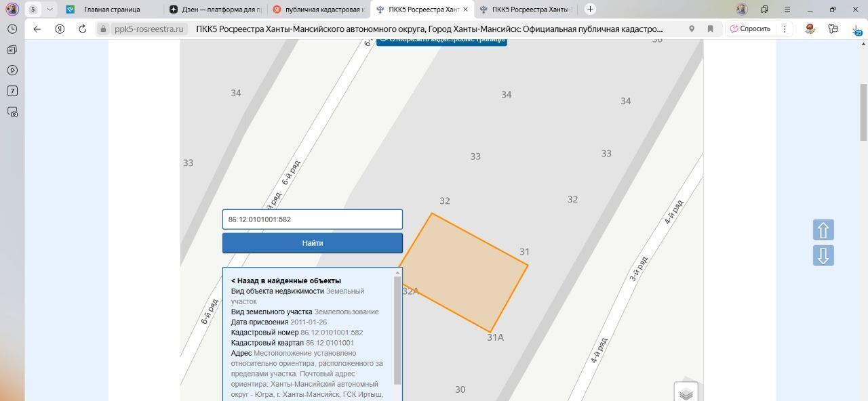Open the extensions puzzle icon

coord(833,29)
